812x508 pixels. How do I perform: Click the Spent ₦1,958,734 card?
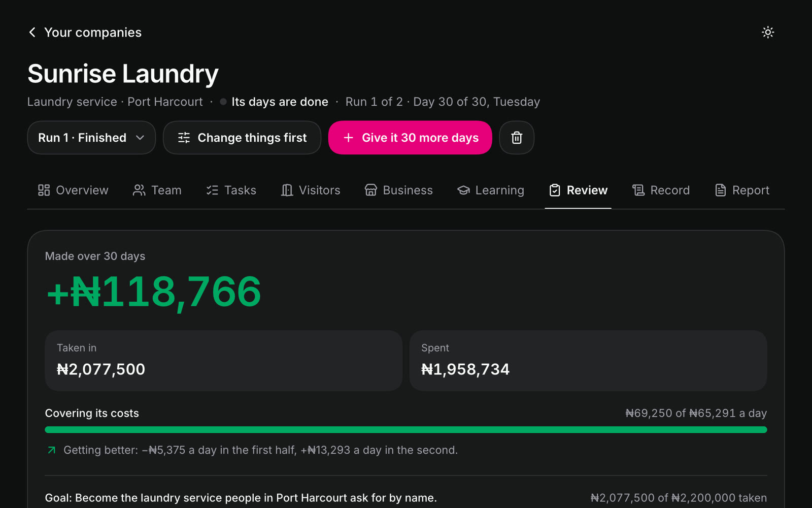coord(588,361)
